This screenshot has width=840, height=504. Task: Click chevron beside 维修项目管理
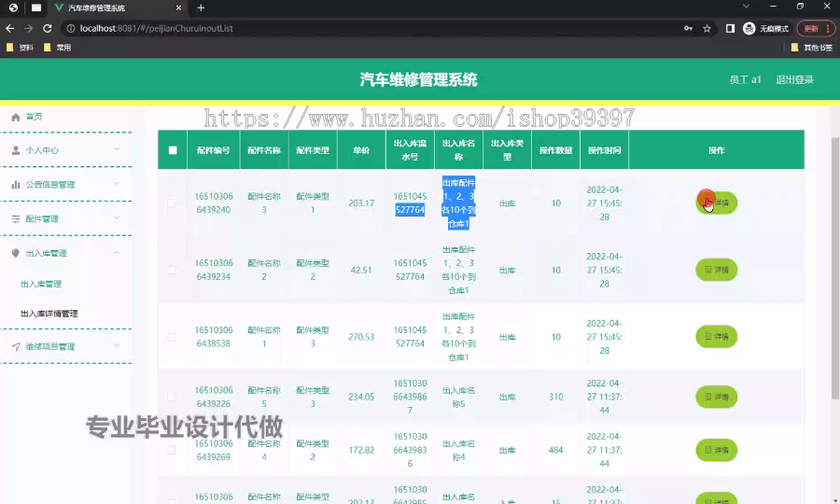(x=117, y=346)
